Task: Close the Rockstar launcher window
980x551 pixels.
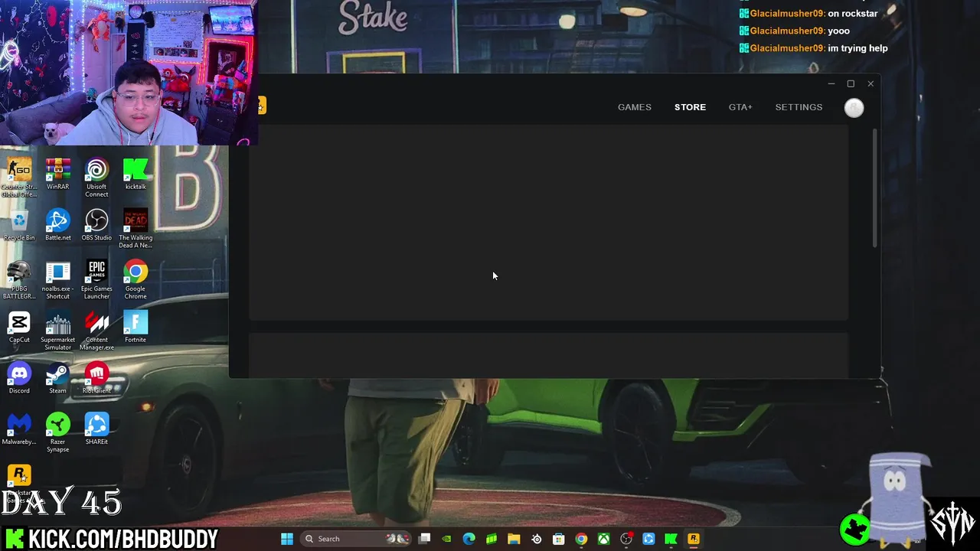Action: click(871, 83)
